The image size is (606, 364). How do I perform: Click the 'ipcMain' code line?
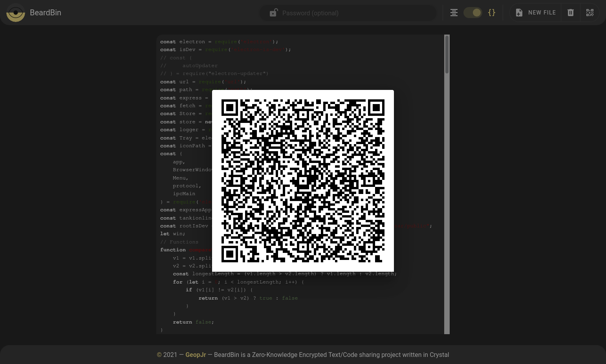(184, 194)
